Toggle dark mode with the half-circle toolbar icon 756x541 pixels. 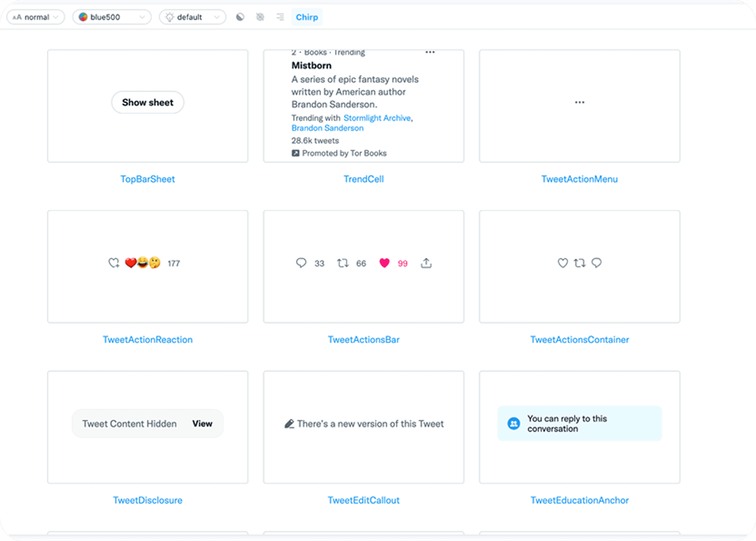tap(240, 17)
